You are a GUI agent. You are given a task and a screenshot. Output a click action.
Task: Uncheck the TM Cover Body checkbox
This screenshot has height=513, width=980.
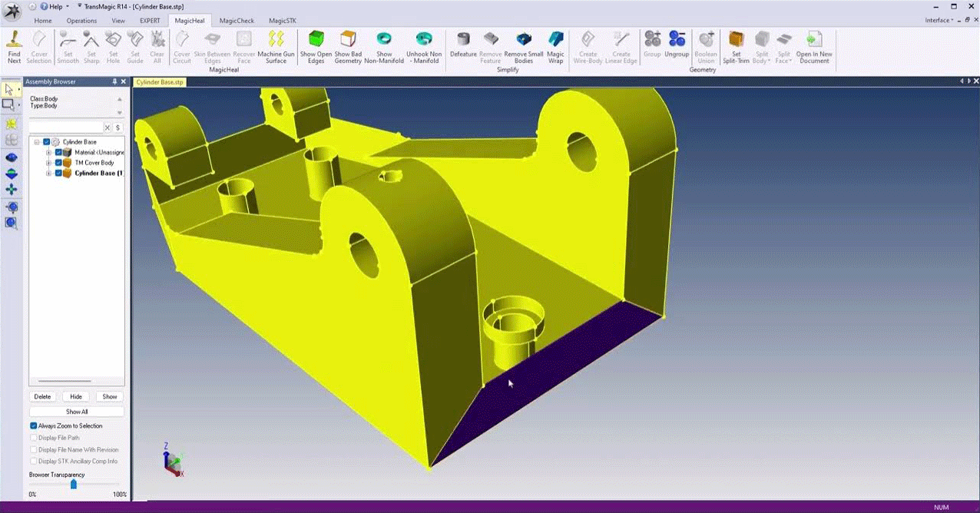[x=58, y=163]
